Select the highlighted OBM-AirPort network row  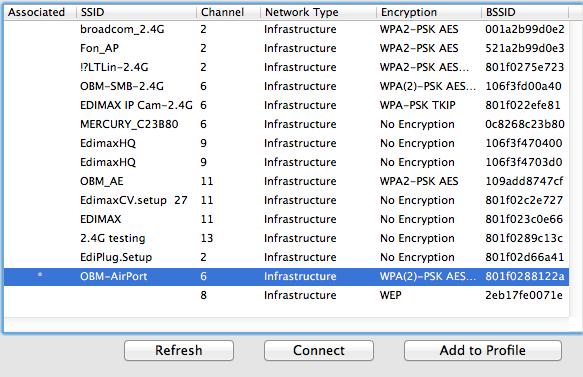286,276
